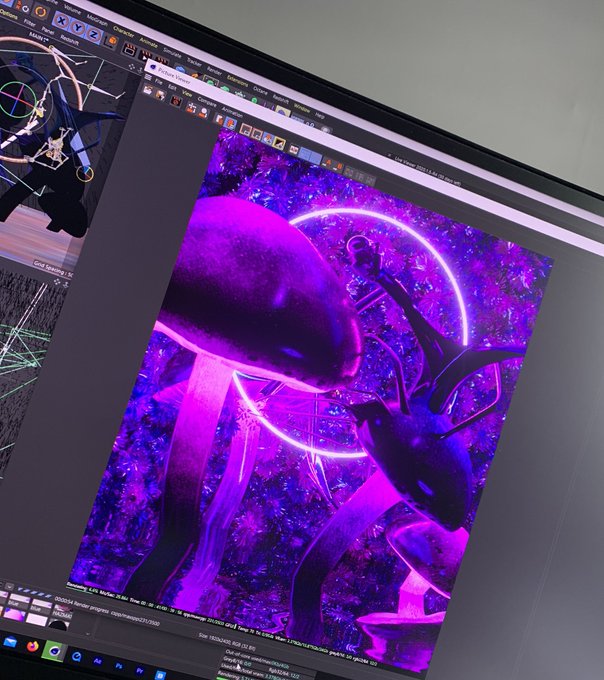Open the Simulate menu
The image size is (604, 680).
pyautogui.click(x=172, y=52)
